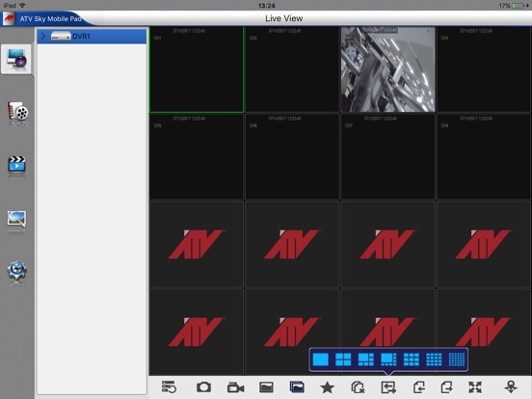Click the favorites star icon
532x399 pixels.
pos(327,387)
